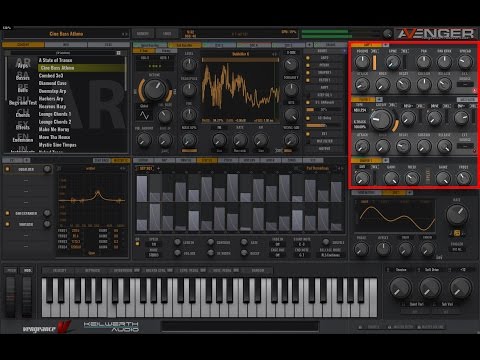Screen dimensions: 480x360
Task: Open the arpeggiator Release Mode dropdown
Action: click(x=330, y=255)
